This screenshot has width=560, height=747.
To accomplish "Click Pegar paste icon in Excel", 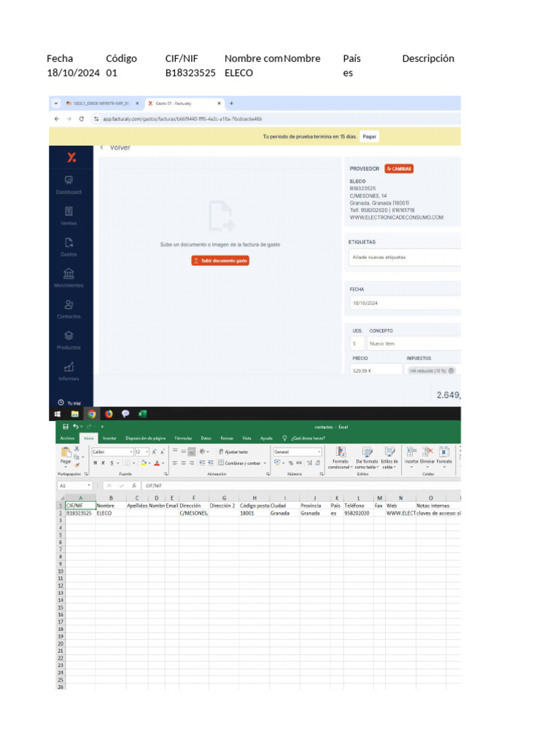I will click(x=66, y=451).
